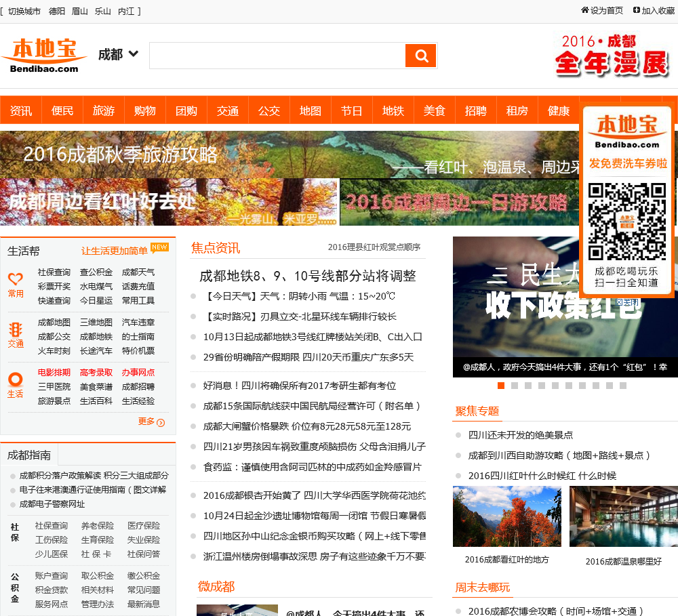Open the 2016成都全年漫展 banner
The width and height of the screenshot is (678, 616).
(612, 56)
